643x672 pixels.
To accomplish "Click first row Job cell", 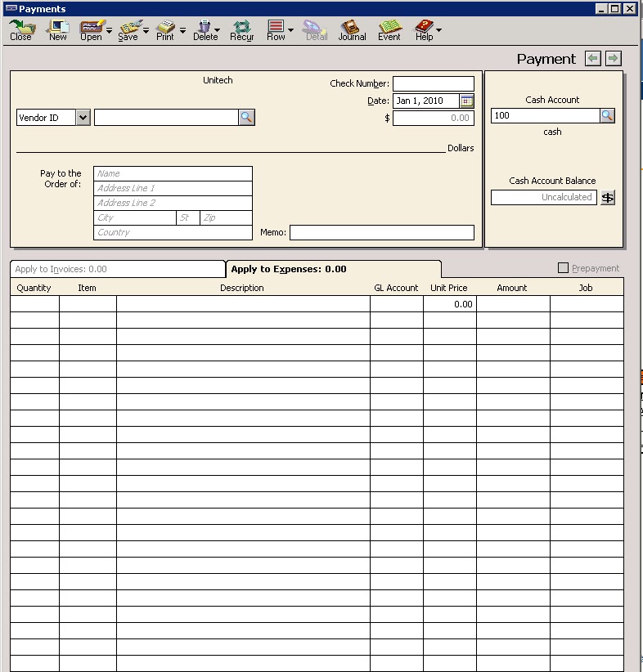I will (x=587, y=304).
